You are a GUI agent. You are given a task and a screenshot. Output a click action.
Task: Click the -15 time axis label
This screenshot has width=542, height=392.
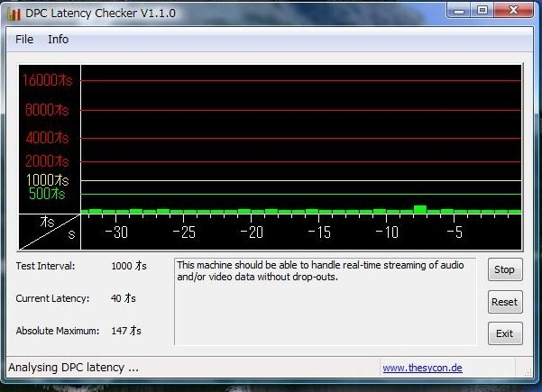coord(320,232)
